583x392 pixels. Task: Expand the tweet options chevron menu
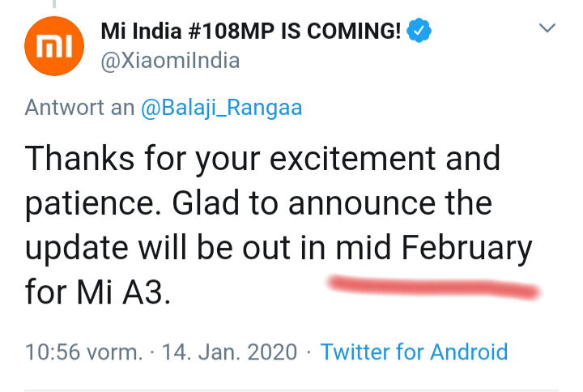pos(547,28)
